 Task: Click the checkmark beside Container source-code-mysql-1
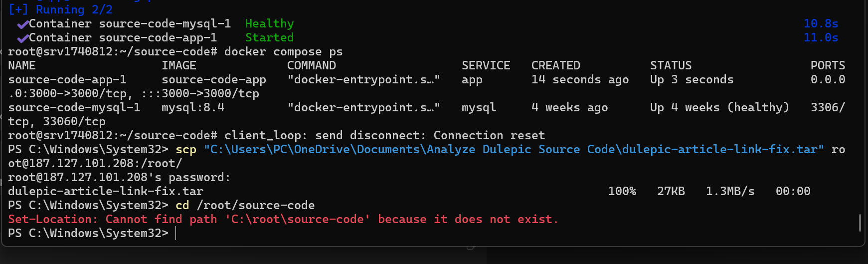pos(22,24)
